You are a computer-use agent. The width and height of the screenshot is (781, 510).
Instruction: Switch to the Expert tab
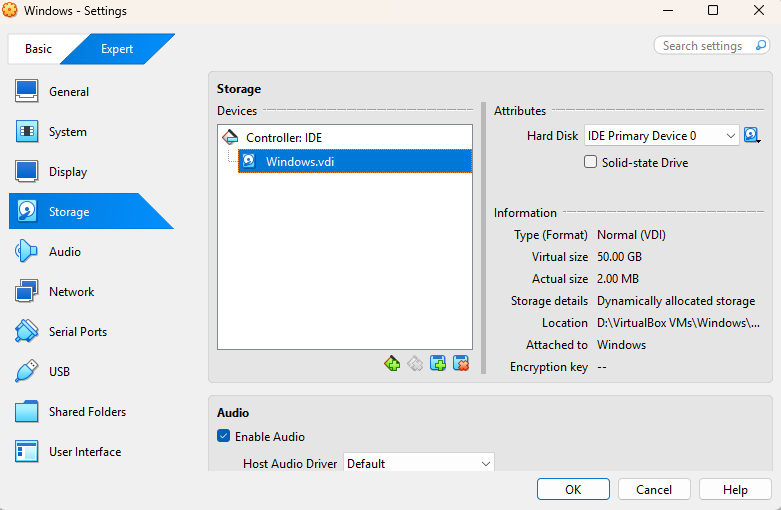117,49
